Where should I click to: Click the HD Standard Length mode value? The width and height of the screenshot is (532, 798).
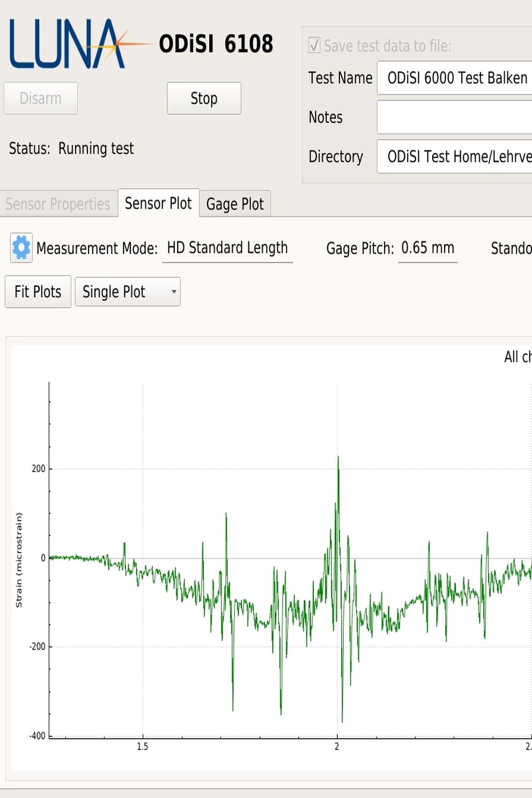point(227,248)
